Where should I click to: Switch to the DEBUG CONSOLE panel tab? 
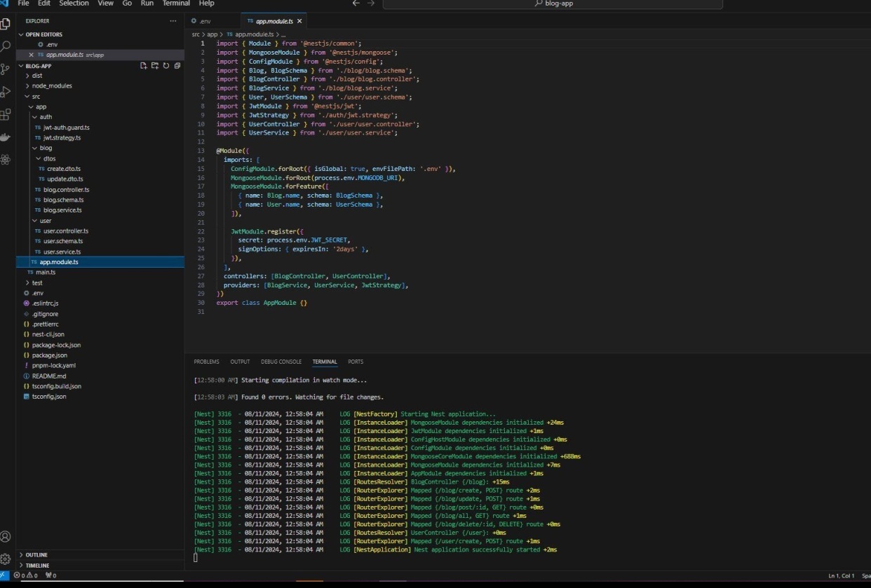pyautogui.click(x=281, y=362)
